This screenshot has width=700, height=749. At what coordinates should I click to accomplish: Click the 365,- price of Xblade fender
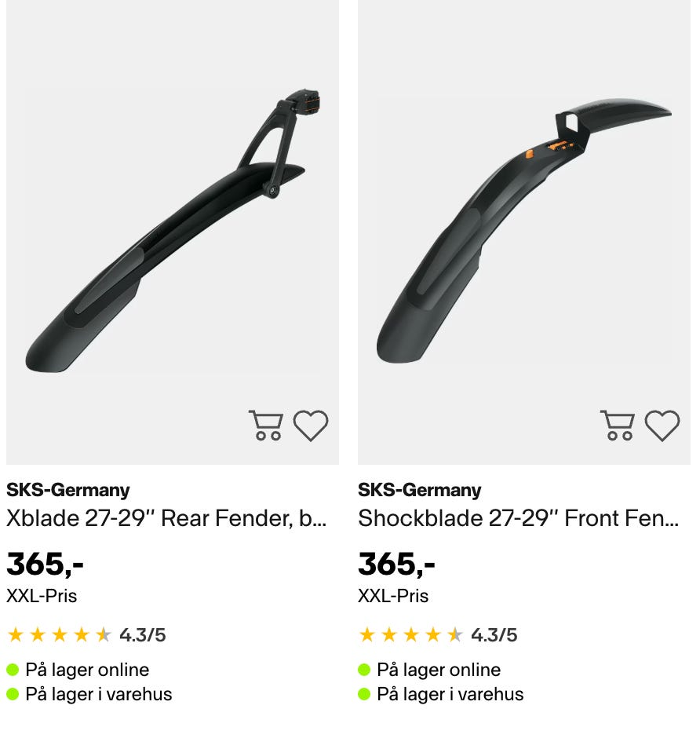[x=45, y=564]
